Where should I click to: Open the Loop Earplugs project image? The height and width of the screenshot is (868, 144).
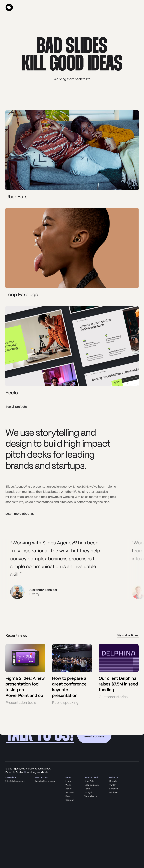72,248
